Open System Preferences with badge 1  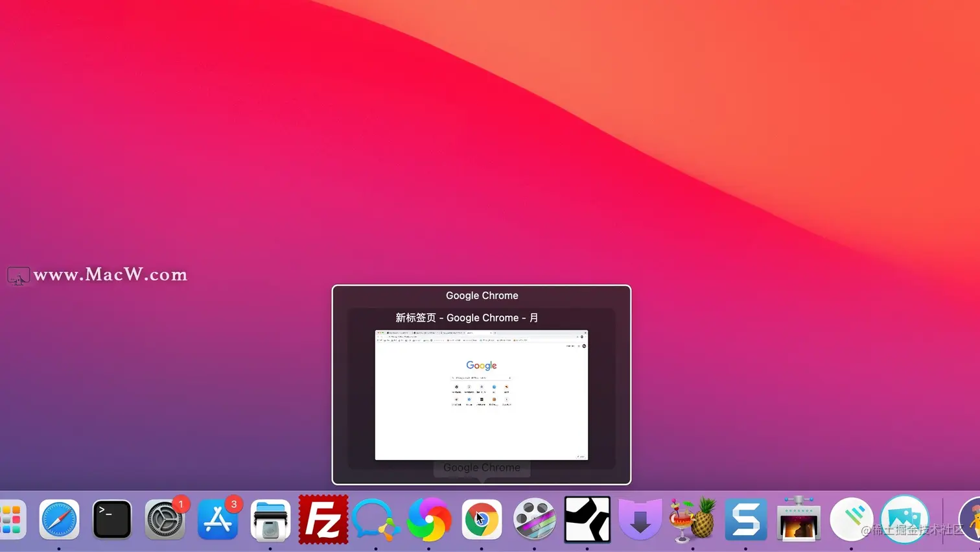pos(165,520)
